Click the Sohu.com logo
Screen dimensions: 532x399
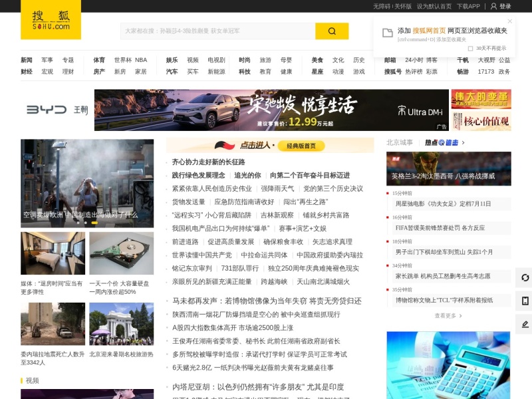[51, 20]
